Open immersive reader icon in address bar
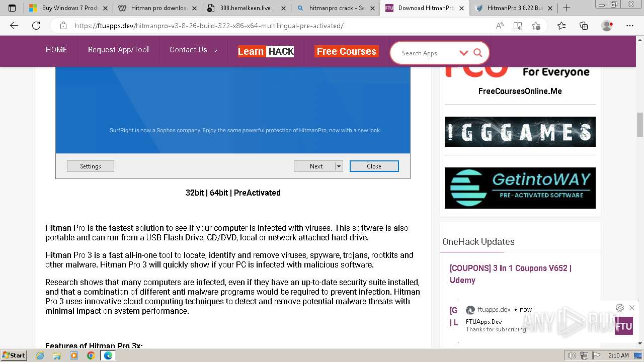This screenshot has height=362, width=644. point(518,26)
